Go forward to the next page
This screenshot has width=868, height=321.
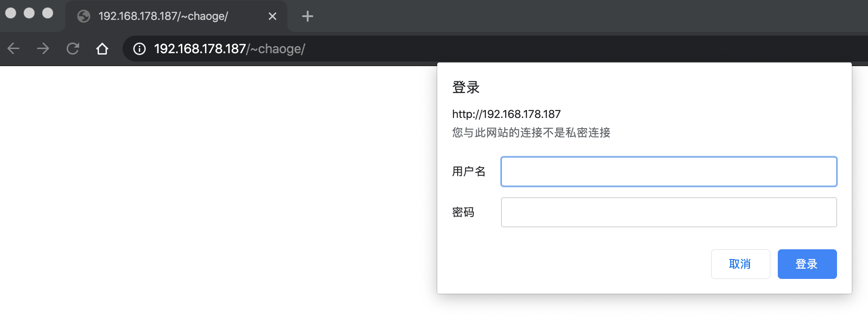point(43,49)
